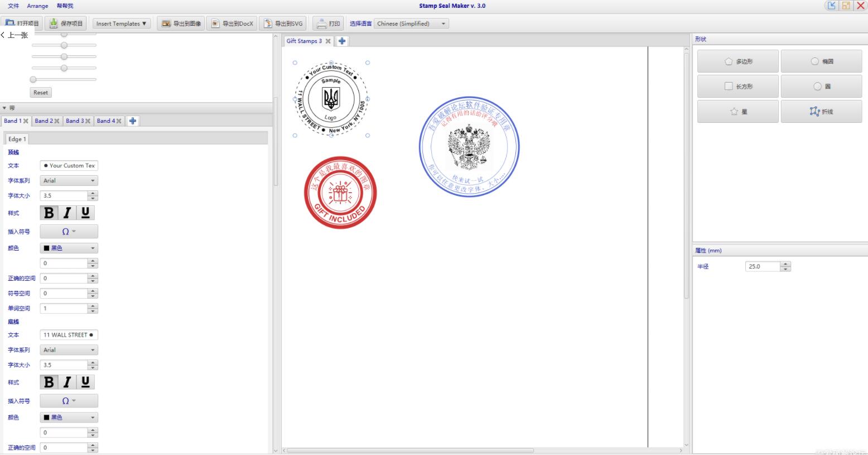This screenshot has width=868, height=455.
Task: Increase the 顶线 正确的空间 value
Action: (93, 276)
